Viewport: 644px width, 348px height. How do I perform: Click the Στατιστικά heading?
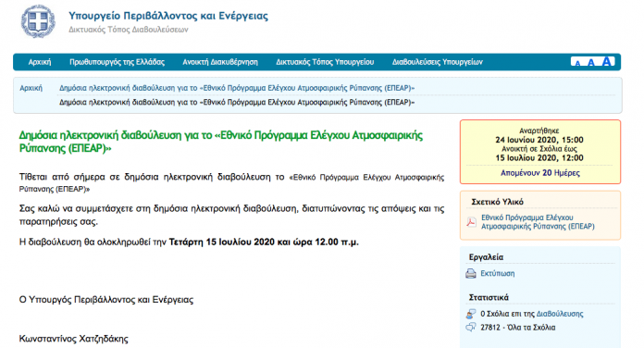[489, 297]
